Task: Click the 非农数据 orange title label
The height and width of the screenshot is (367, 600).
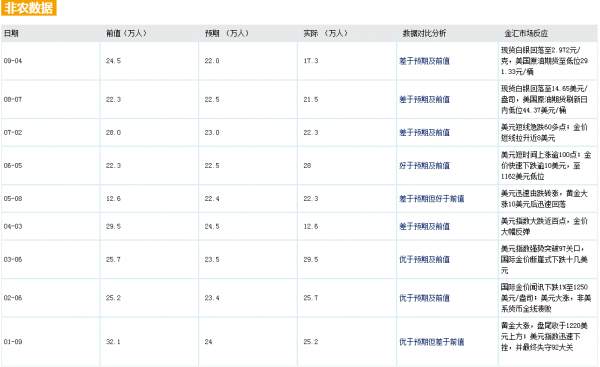Action: coord(29,8)
